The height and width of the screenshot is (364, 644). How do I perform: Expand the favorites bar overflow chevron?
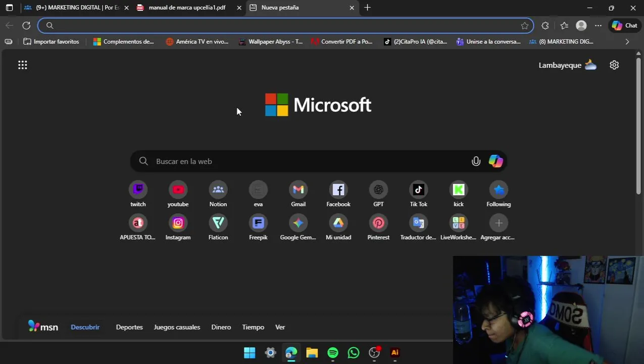click(x=627, y=41)
